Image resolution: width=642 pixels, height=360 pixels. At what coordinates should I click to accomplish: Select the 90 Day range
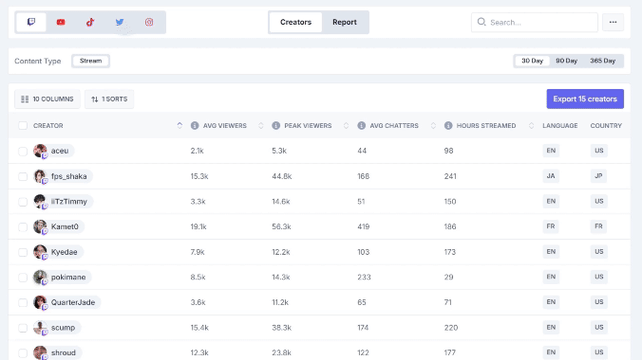pos(566,61)
